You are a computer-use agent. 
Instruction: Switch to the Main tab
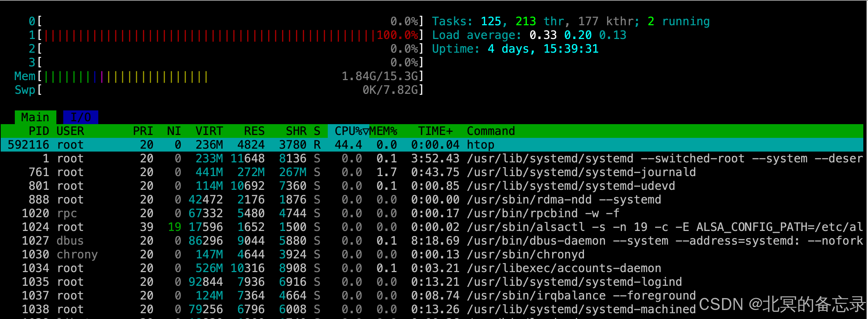point(35,117)
